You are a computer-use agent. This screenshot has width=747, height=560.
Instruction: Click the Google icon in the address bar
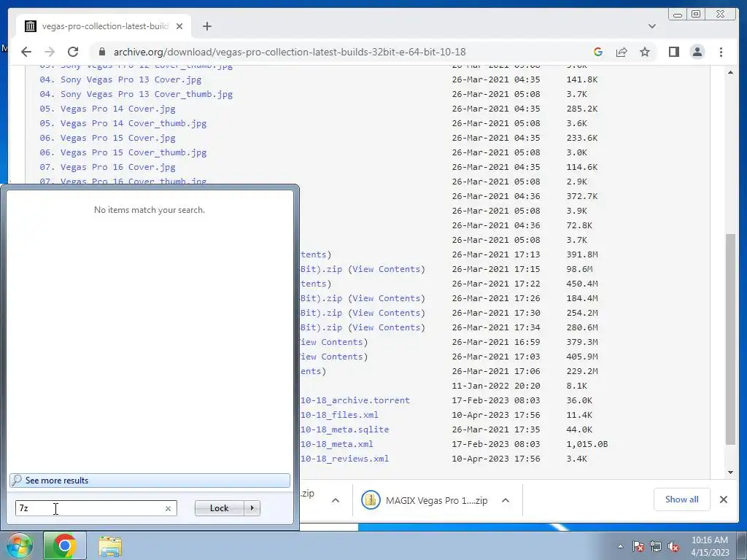tap(598, 52)
